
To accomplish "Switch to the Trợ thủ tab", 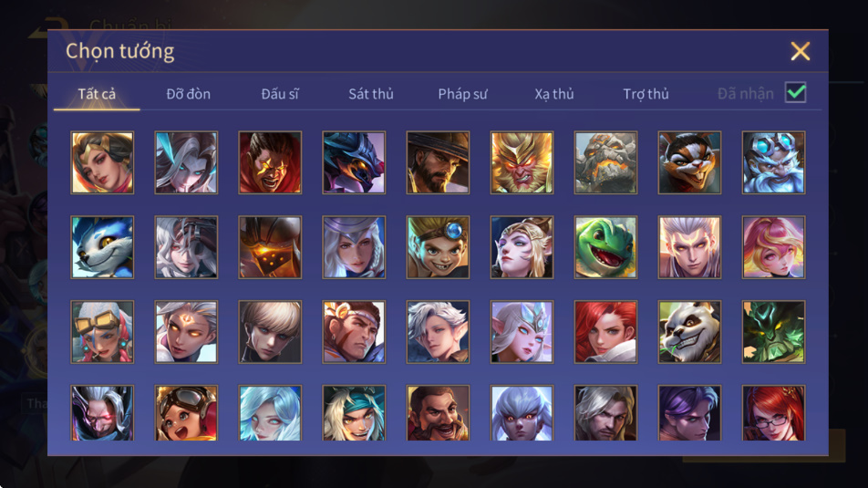I will (x=646, y=94).
